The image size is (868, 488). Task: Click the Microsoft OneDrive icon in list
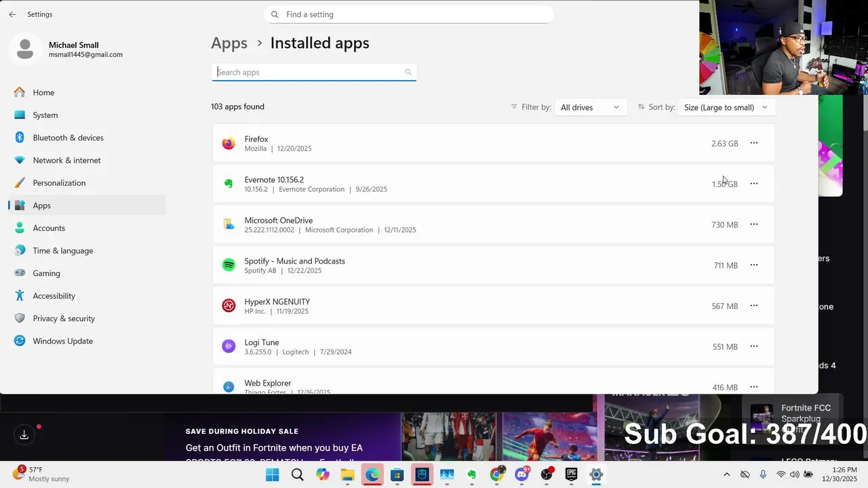pos(229,224)
